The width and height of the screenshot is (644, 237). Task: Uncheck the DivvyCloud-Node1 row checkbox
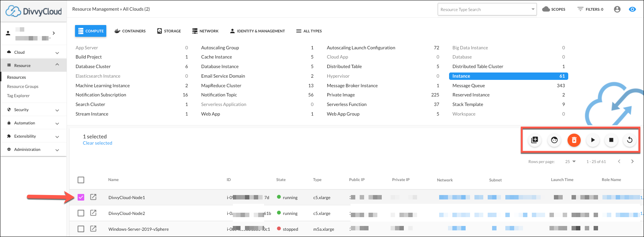tap(81, 197)
